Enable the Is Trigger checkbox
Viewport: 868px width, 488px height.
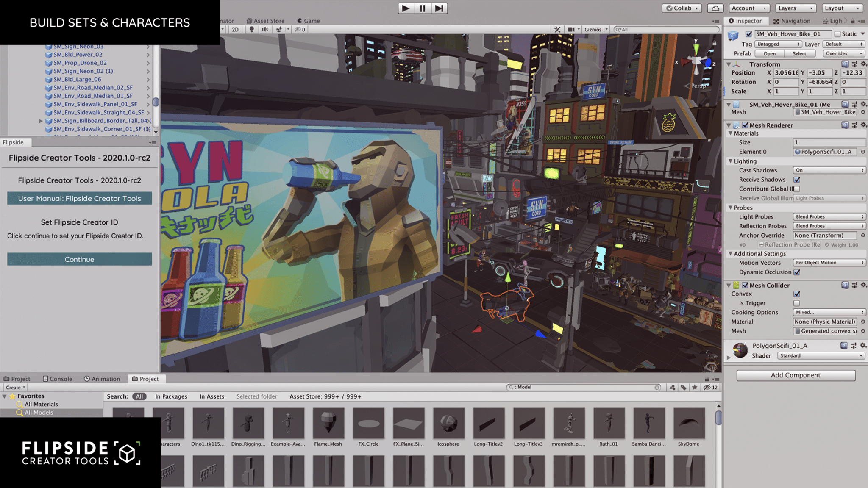pyautogui.click(x=798, y=303)
